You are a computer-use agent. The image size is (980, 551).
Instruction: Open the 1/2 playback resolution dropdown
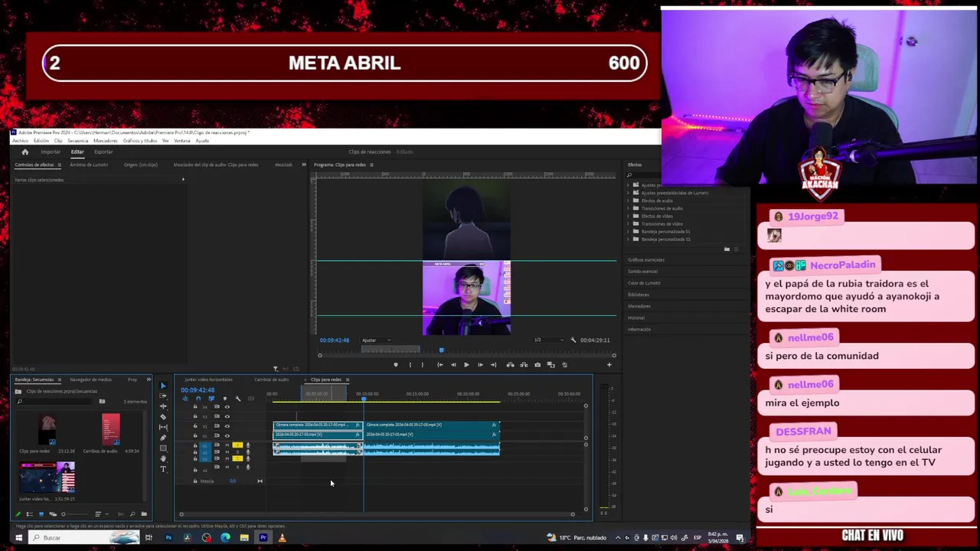548,340
